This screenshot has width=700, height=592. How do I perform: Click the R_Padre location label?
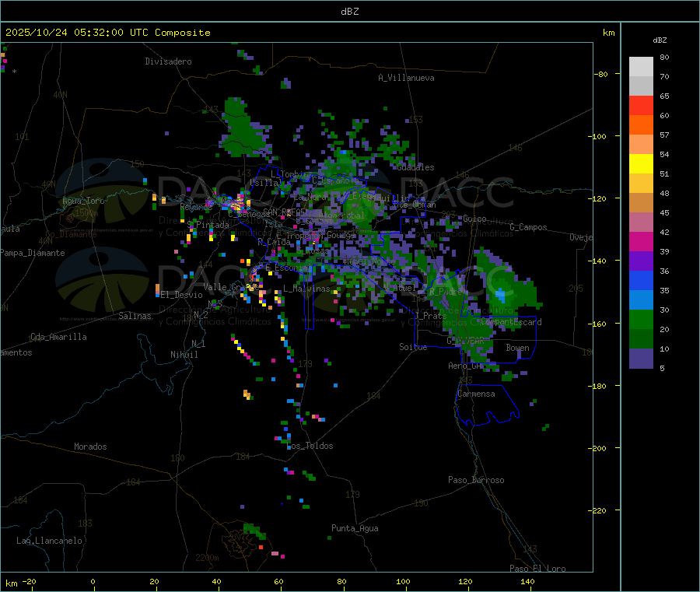coord(446,292)
